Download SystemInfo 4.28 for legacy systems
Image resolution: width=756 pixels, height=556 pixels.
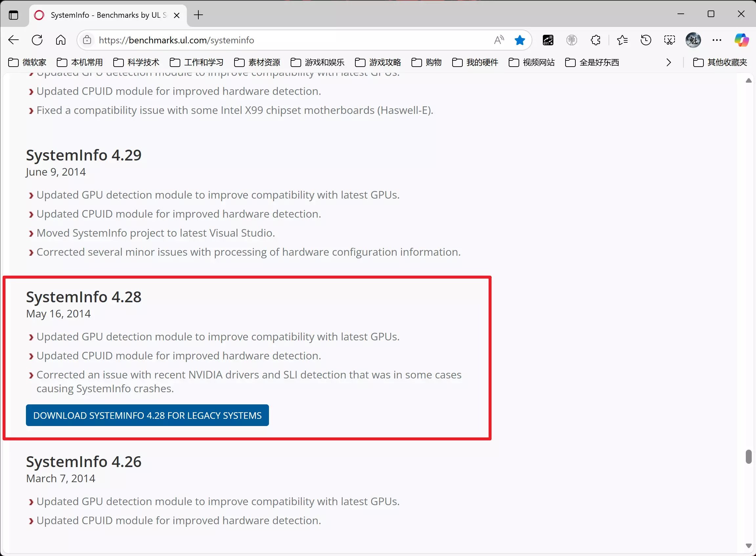pos(147,415)
